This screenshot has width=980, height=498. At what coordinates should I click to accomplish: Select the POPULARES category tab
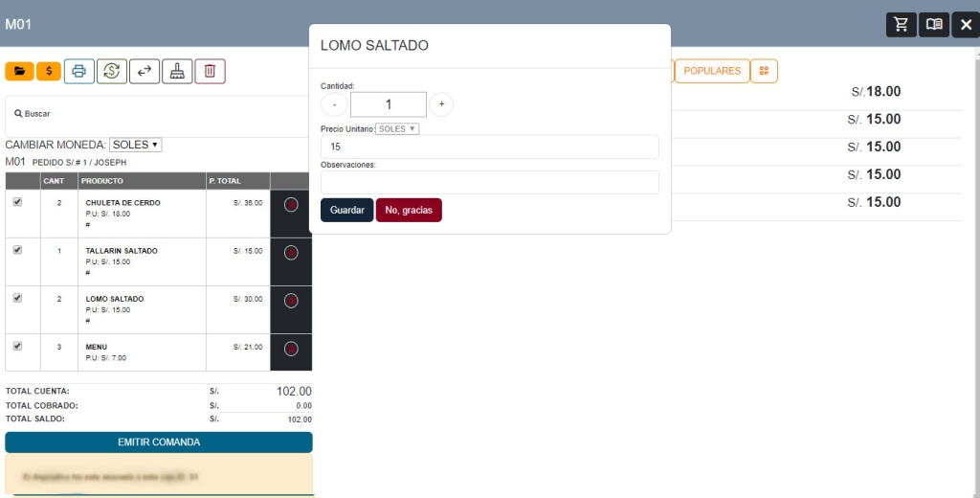coord(712,71)
